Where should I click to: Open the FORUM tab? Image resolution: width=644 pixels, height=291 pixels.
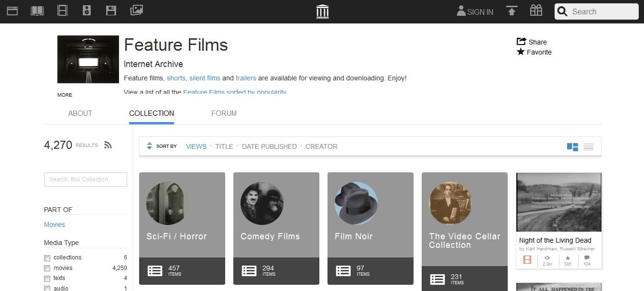pyautogui.click(x=224, y=113)
